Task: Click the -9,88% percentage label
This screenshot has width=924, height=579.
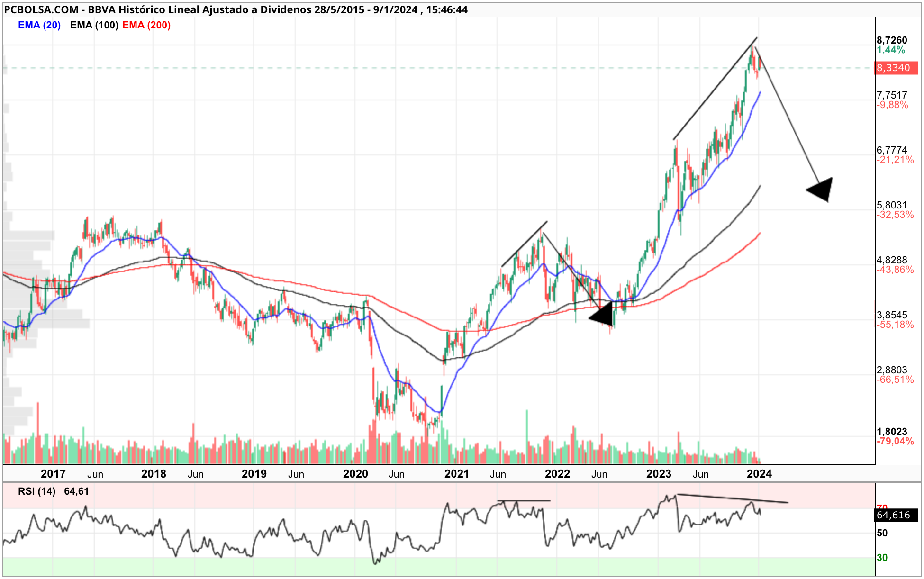Action: [892, 105]
